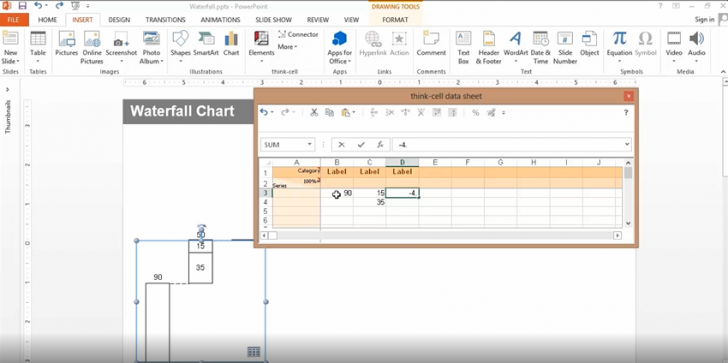Create a Photo Album

[x=151, y=47]
